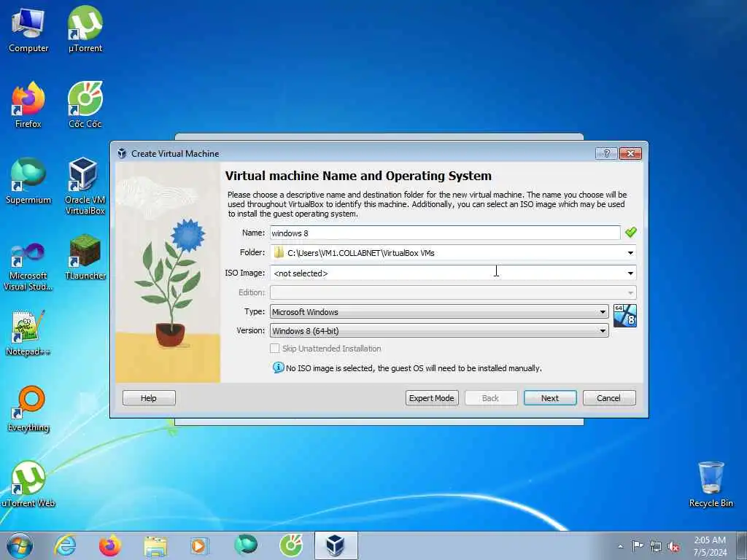Open the Type dropdown showing Microsoft Windows

439,312
